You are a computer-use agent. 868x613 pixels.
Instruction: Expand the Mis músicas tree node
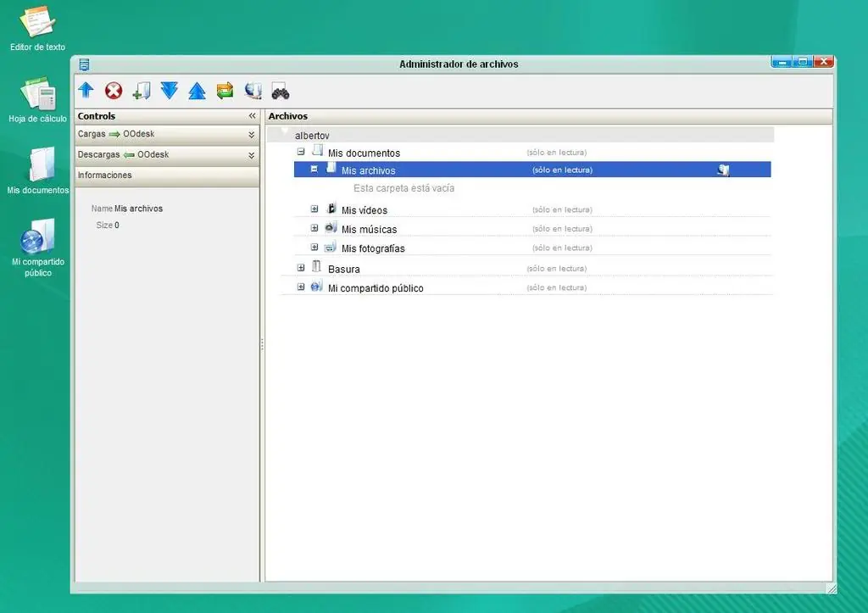[x=314, y=228]
